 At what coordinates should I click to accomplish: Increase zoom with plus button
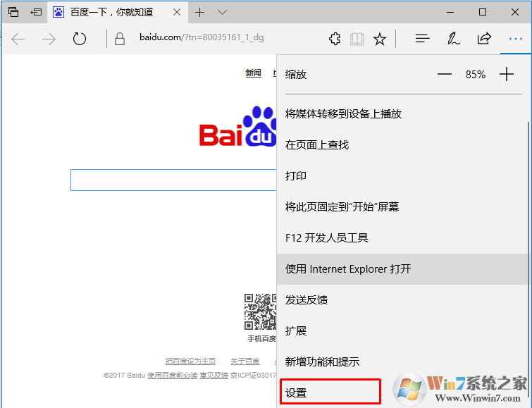point(507,74)
